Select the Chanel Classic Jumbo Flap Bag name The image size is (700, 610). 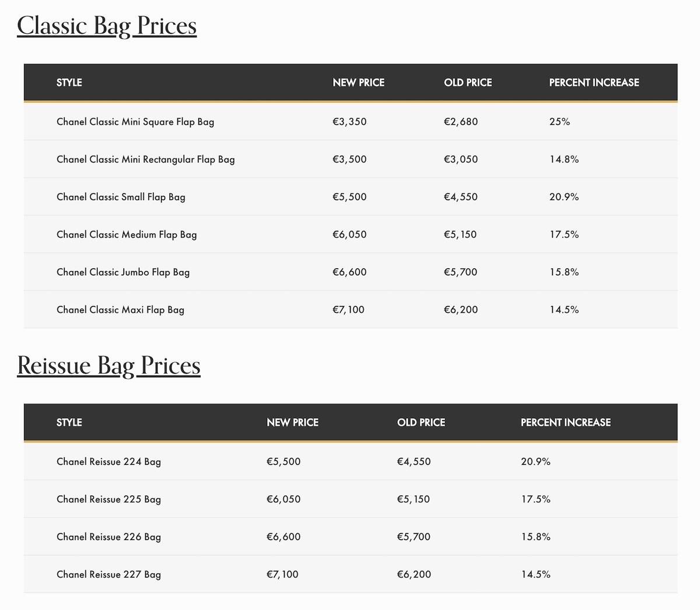tap(123, 272)
